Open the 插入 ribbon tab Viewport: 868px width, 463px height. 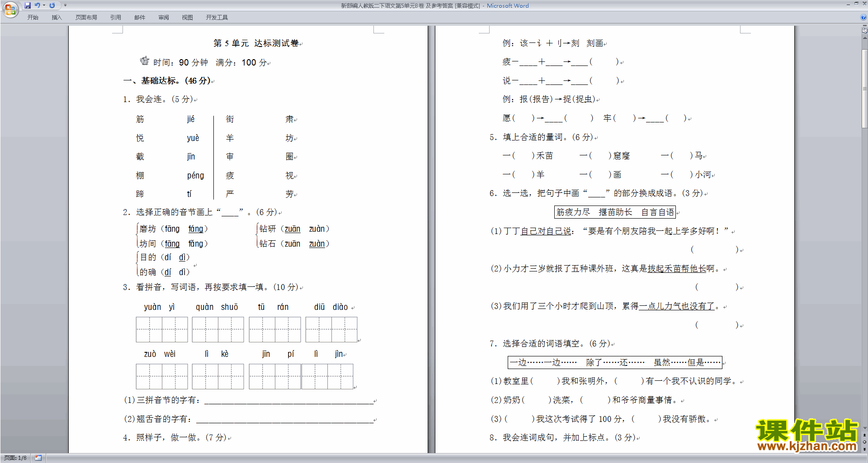click(x=57, y=17)
